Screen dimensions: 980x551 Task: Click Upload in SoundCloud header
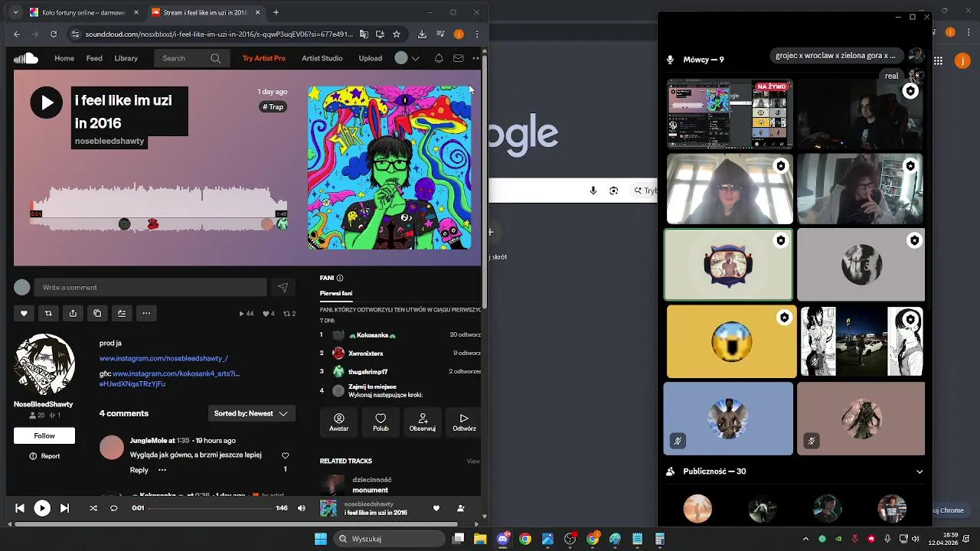coord(371,58)
